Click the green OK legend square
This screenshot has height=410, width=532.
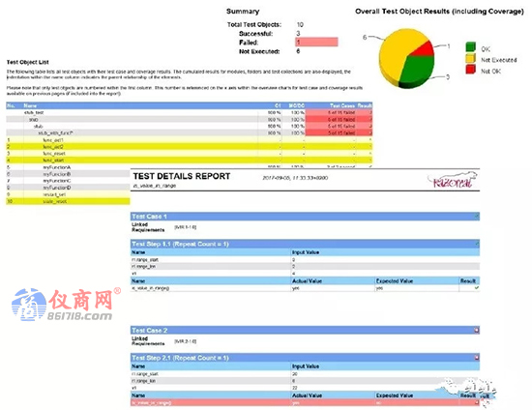[470, 47]
